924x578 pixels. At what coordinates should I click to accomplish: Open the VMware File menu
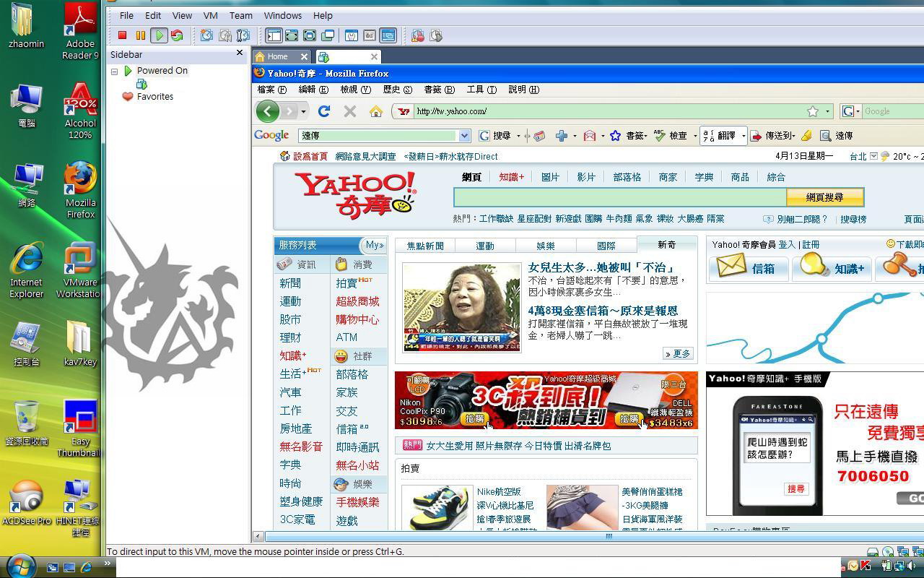point(126,15)
